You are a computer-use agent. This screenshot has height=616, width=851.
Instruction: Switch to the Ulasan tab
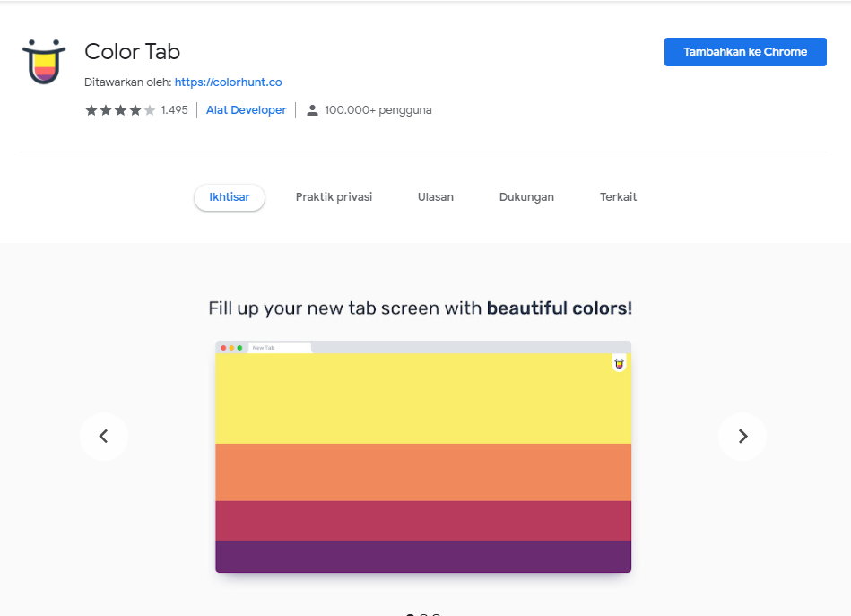pos(435,196)
